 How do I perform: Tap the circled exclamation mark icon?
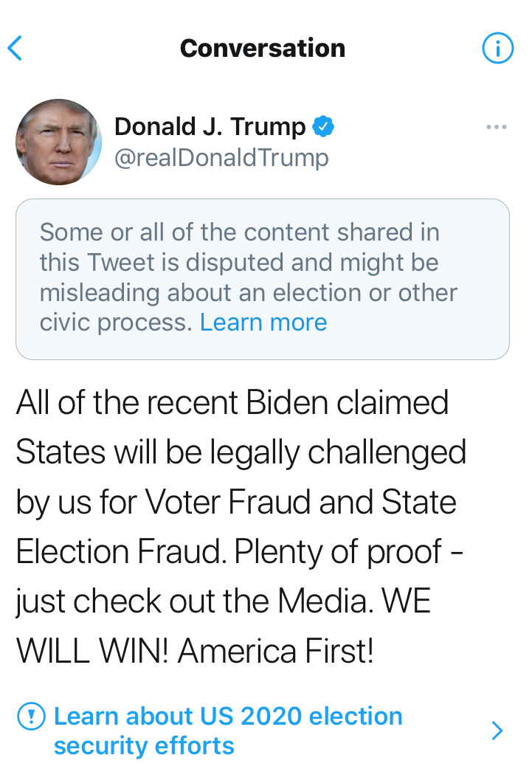[x=31, y=716]
